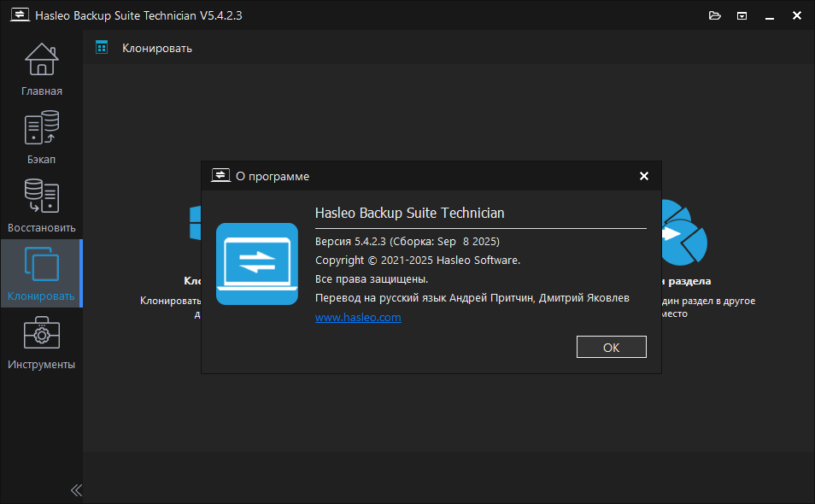Click the Перевод на русский язык line
Image resolution: width=815 pixels, height=504 pixels.
pyautogui.click(x=472, y=298)
